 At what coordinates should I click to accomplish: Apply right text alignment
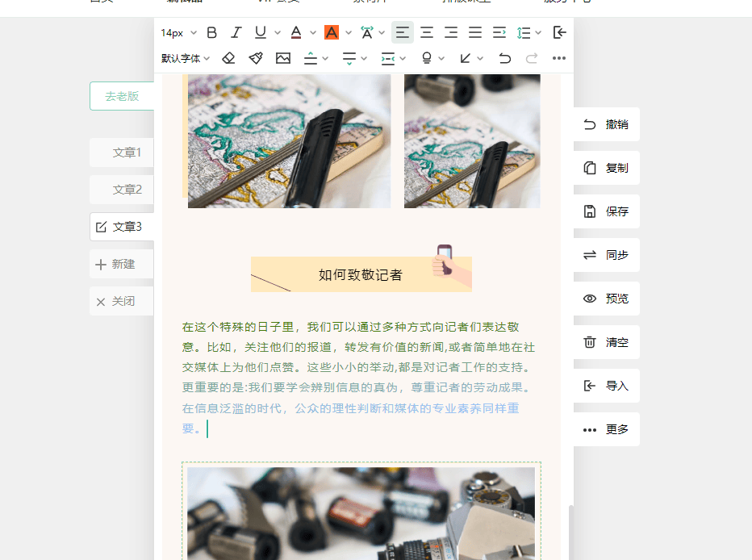[x=451, y=32]
